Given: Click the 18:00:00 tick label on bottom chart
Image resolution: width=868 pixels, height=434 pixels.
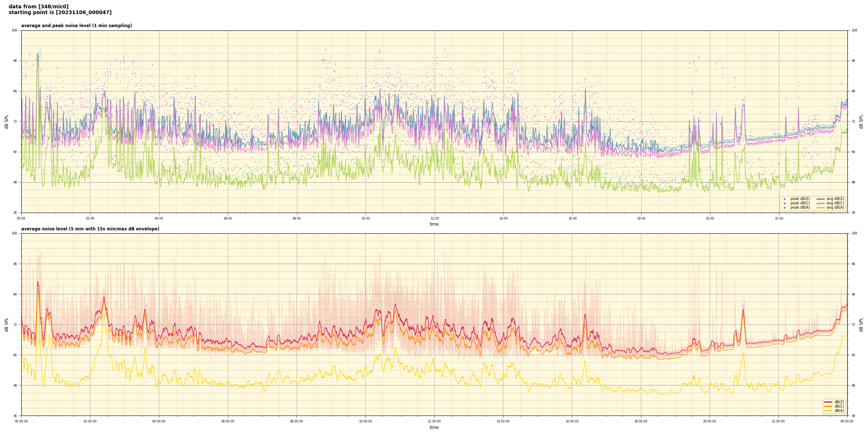Looking at the screenshot, I should [x=641, y=421].
